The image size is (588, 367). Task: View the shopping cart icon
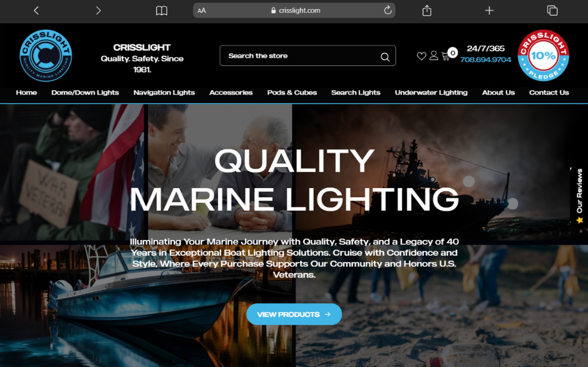point(445,56)
